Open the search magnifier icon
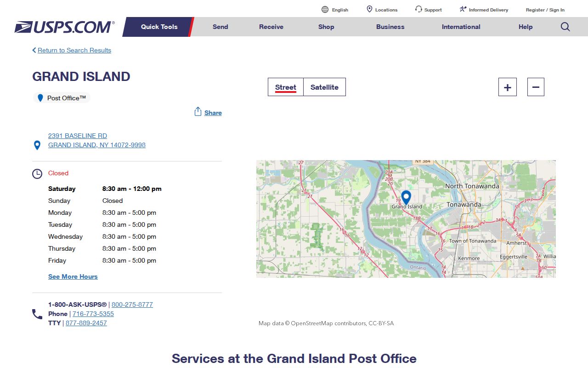The image size is (588, 368). (565, 27)
